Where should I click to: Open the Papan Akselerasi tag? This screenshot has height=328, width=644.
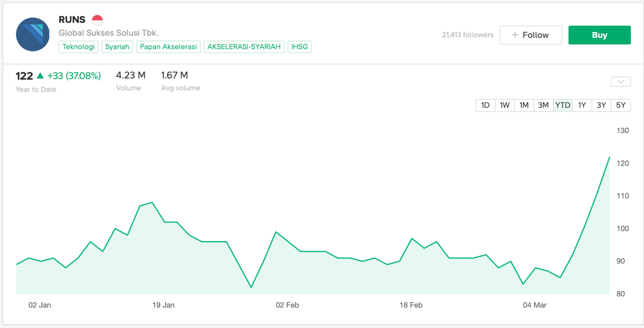(x=168, y=47)
